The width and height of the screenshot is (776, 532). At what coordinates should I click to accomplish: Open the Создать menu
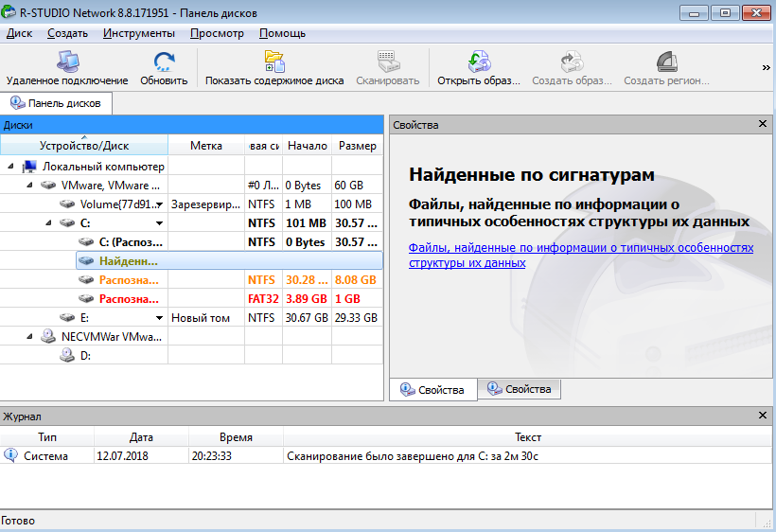pyautogui.click(x=67, y=33)
